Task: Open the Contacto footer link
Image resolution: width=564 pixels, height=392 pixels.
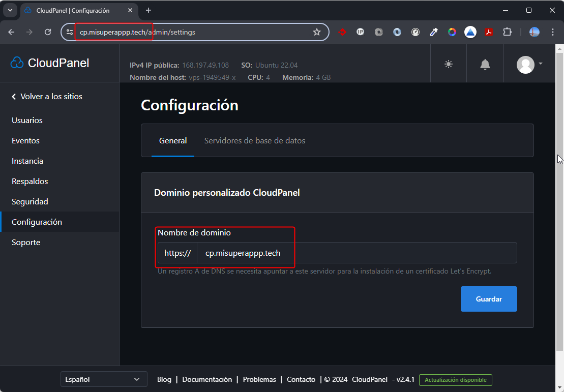Action: coord(301,379)
